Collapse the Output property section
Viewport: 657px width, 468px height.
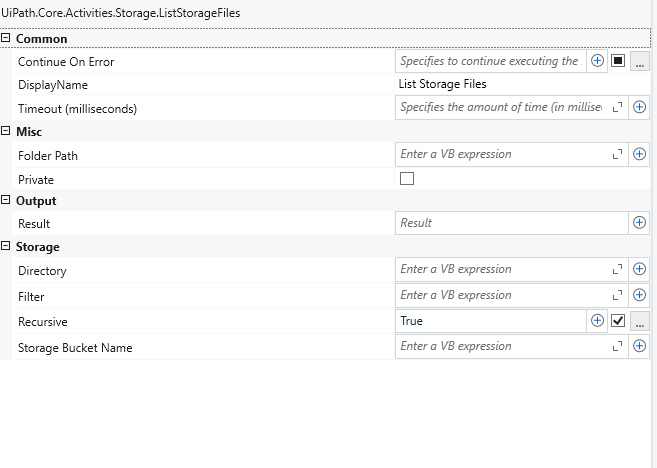(7, 201)
